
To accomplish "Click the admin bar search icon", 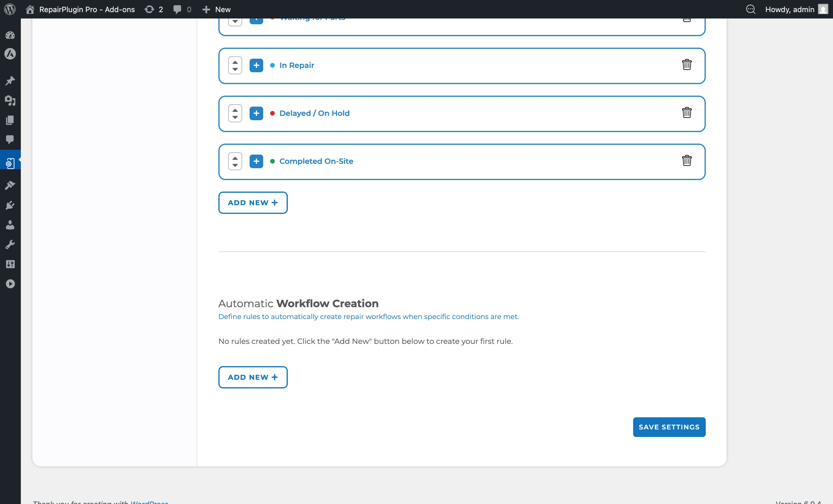I will (x=751, y=9).
